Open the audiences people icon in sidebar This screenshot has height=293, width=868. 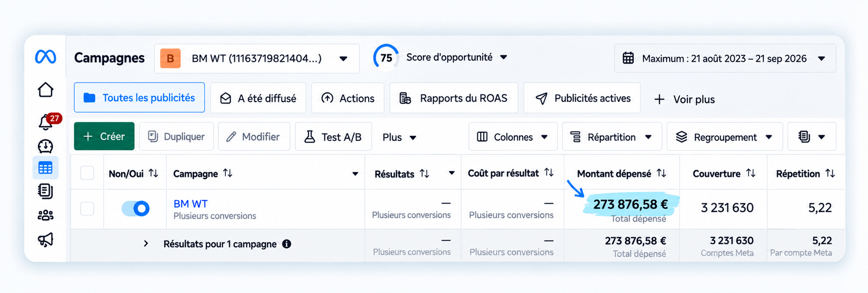point(45,216)
